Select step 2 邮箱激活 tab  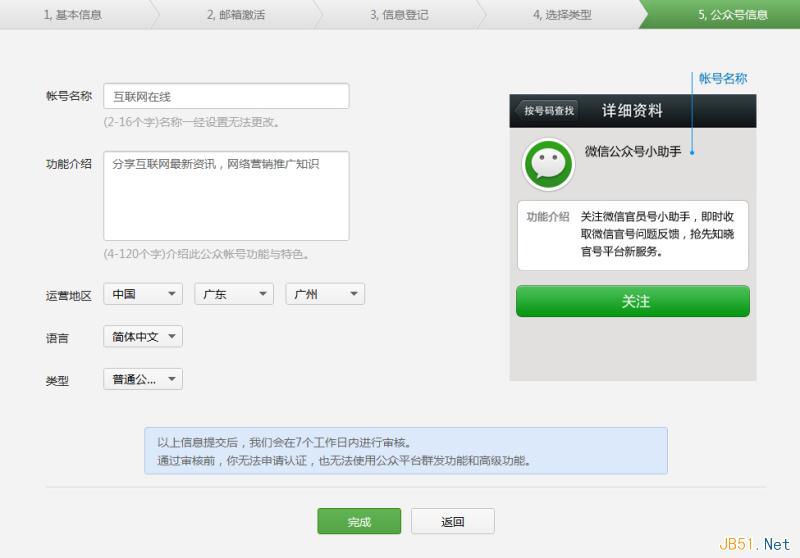click(x=238, y=15)
